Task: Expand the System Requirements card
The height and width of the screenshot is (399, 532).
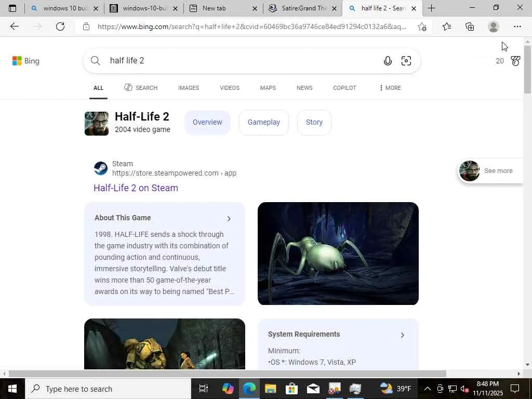Action: tap(403, 335)
